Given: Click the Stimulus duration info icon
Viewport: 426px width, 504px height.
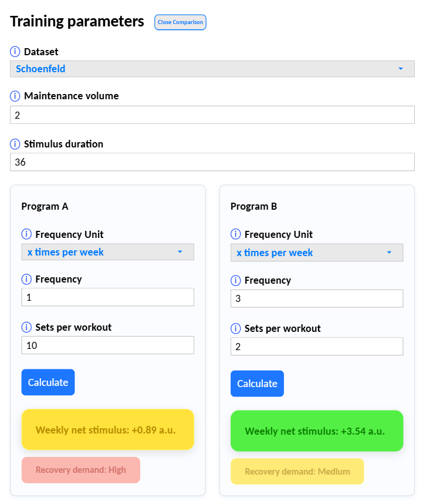Looking at the screenshot, I should coord(15,144).
